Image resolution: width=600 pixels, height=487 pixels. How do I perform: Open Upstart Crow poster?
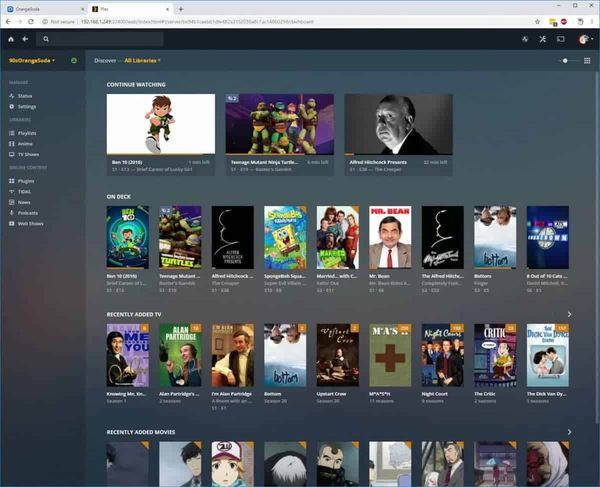point(338,355)
